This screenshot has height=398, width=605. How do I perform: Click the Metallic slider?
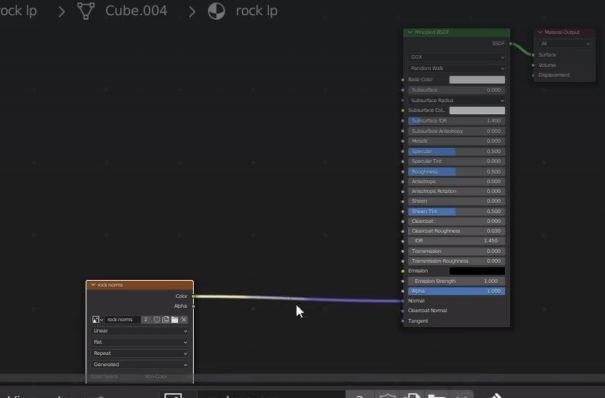click(456, 141)
